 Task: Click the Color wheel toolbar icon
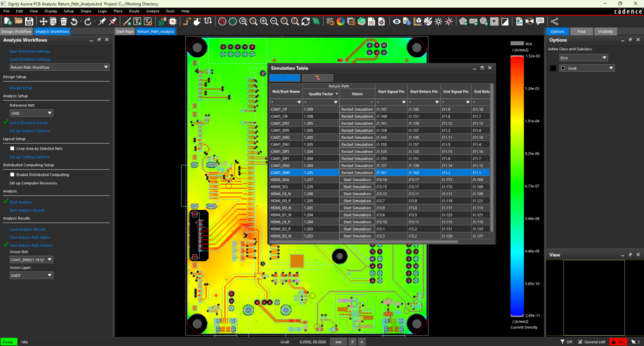[x=340, y=21]
